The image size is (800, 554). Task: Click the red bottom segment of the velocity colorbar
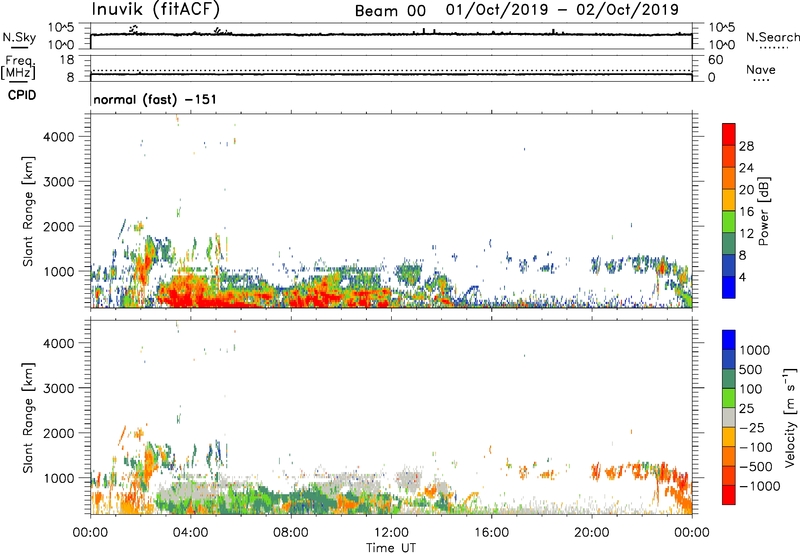[729, 495]
